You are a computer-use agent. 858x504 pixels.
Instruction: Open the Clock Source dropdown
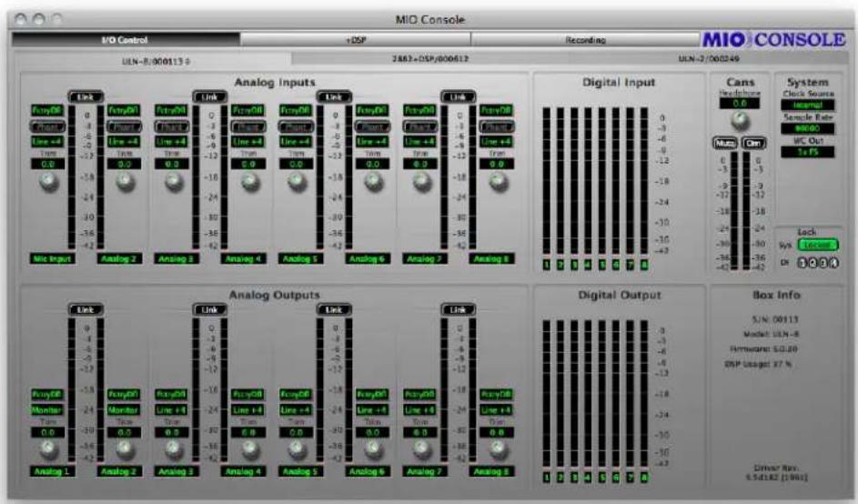pos(808,105)
